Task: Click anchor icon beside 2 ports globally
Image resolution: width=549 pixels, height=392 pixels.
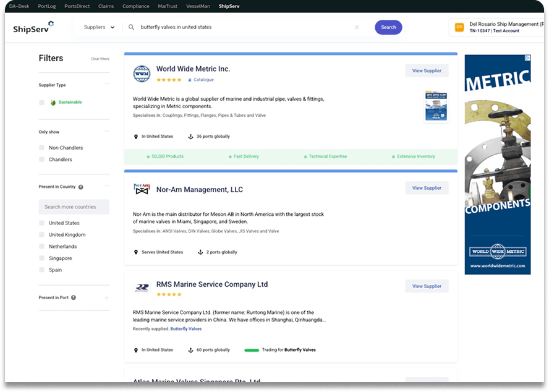Action: pyautogui.click(x=200, y=252)
